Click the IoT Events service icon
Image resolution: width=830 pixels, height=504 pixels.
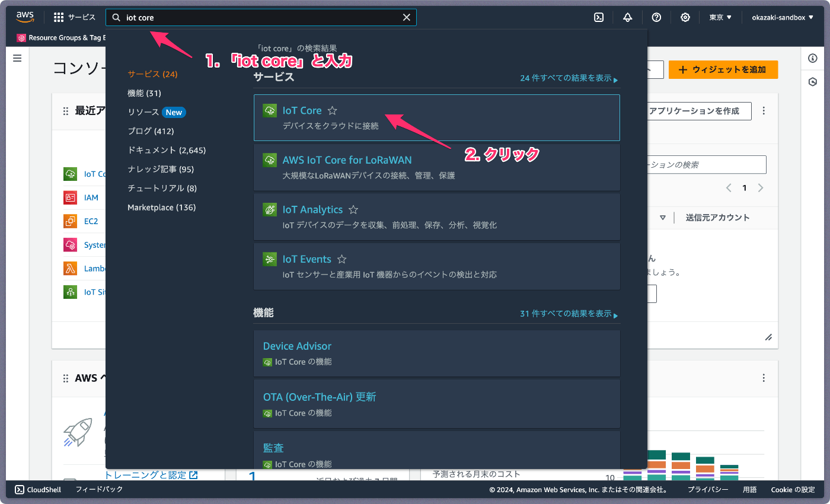(x=270, y=259)
